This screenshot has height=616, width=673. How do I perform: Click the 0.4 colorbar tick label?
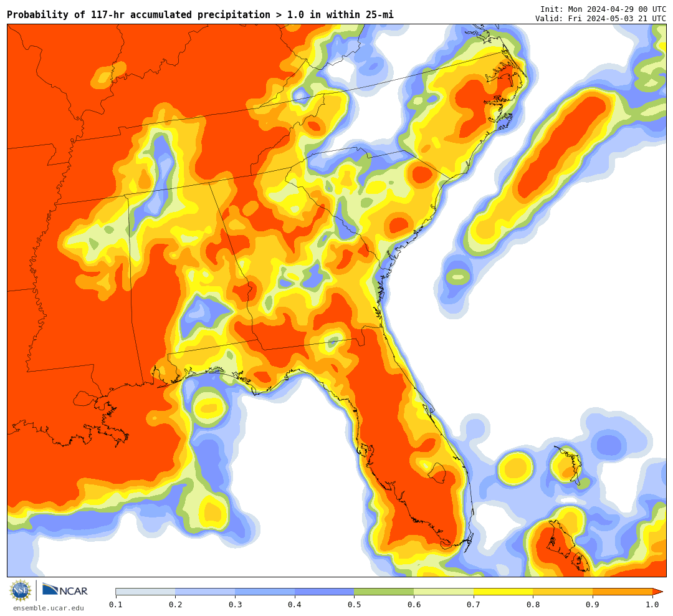295,604
